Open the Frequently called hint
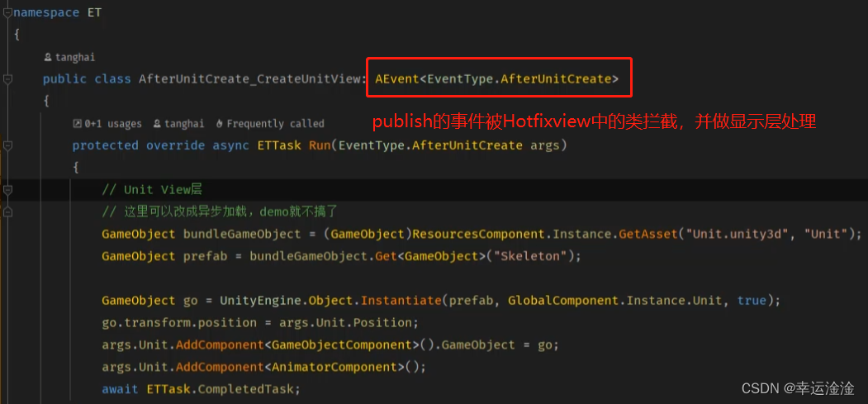 tap(269, 124)
